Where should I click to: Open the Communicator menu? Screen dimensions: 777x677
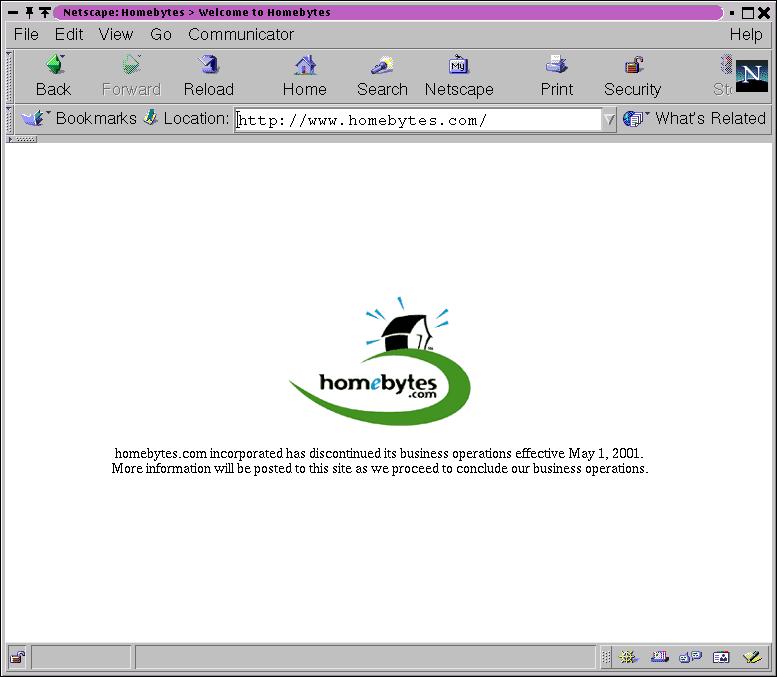[x=241, y=34]
